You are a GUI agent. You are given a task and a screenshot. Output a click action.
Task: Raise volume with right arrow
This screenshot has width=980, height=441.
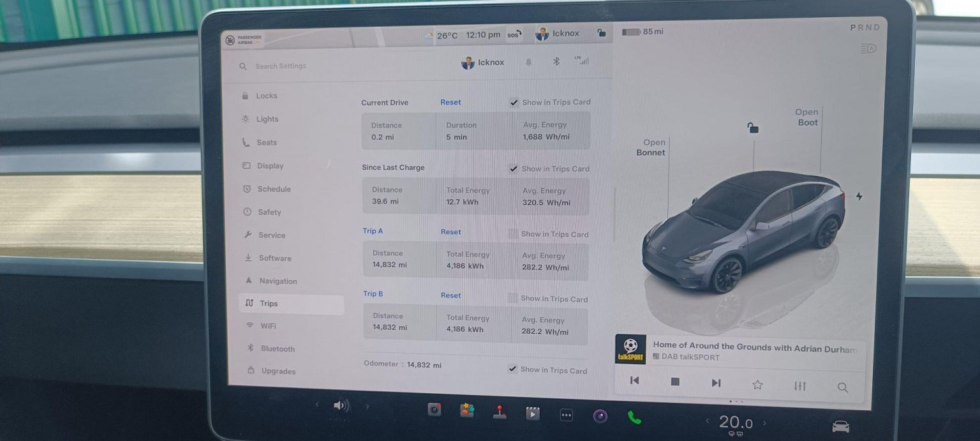click(367, 406)
